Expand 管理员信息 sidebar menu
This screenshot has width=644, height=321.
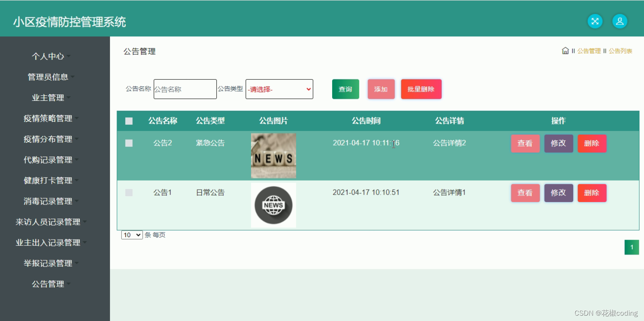[x=51, y=77]
